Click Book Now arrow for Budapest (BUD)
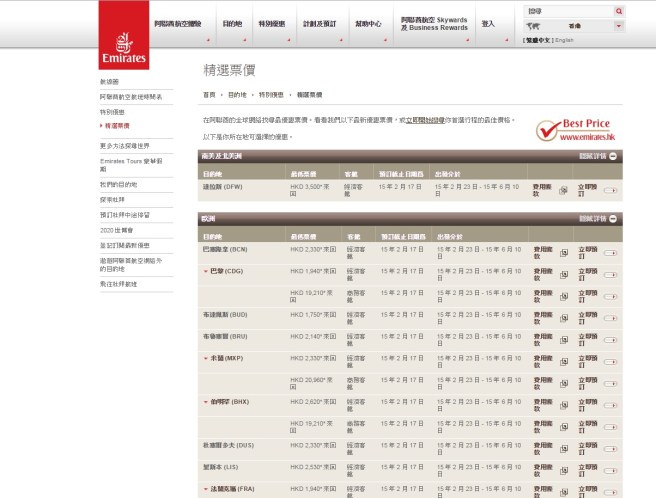 pos(610,316)
